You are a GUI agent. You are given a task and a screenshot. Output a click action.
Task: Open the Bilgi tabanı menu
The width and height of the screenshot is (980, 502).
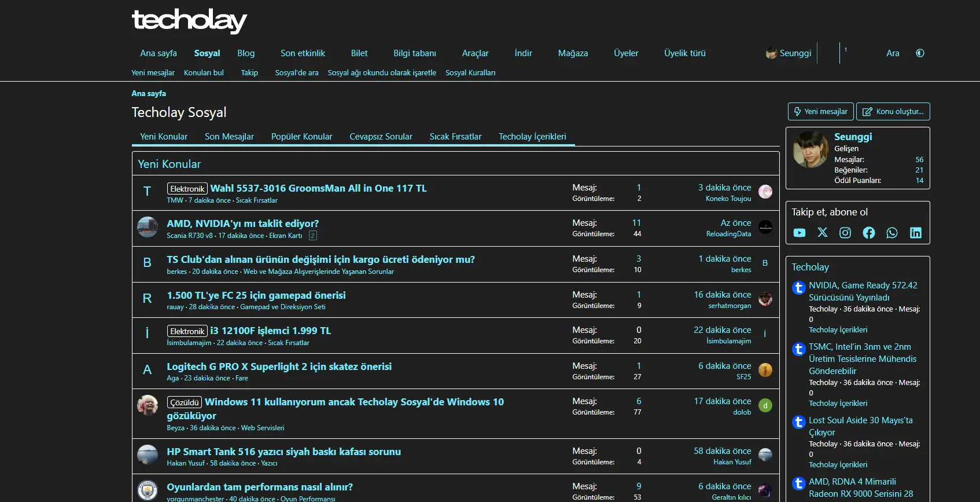click(x=415, y=53)
